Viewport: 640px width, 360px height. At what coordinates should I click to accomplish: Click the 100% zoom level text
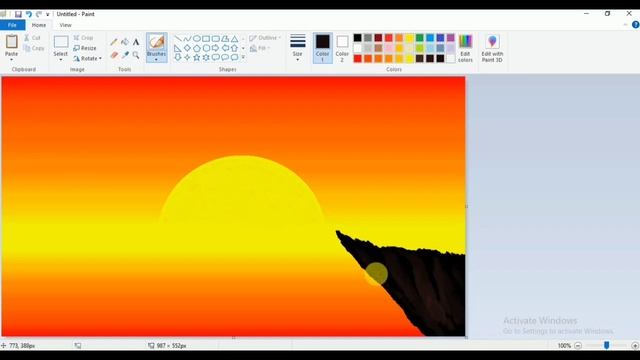(564, 345)
